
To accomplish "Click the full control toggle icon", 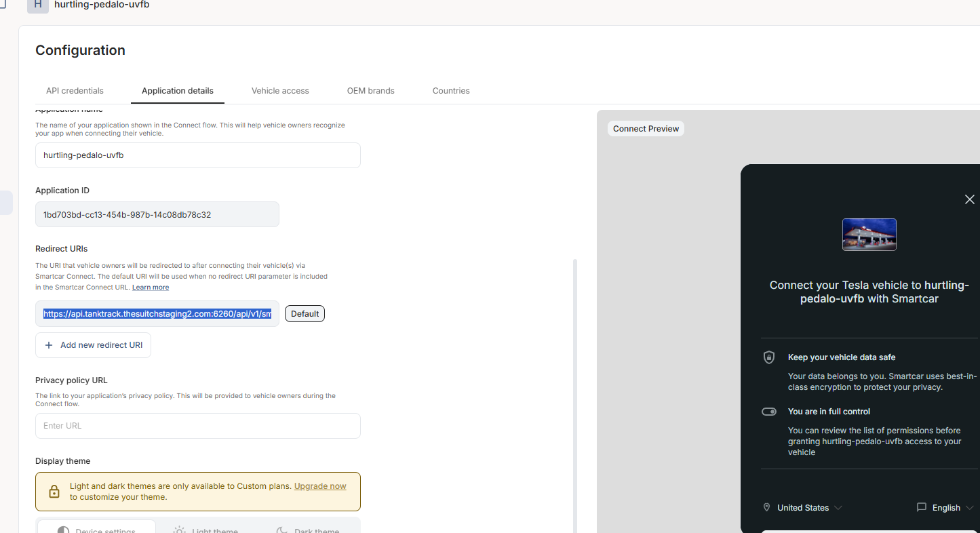I will (768, 412).
